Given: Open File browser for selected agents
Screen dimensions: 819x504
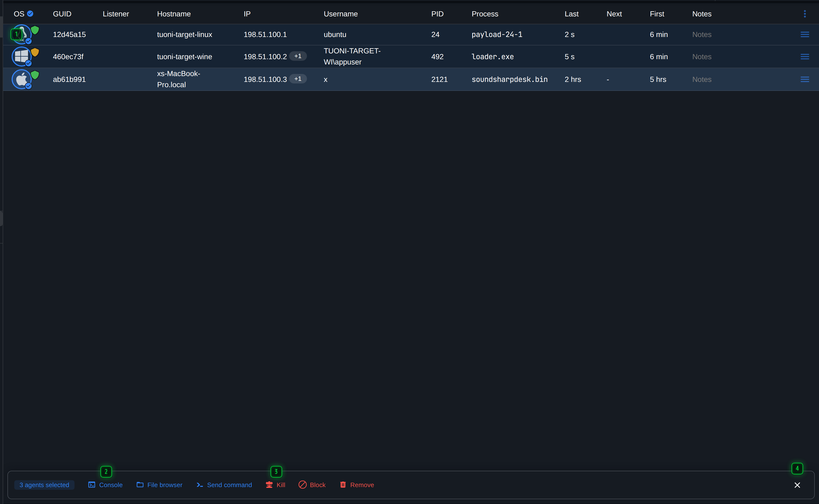Looking at the screenshot, I should [159, 485].
